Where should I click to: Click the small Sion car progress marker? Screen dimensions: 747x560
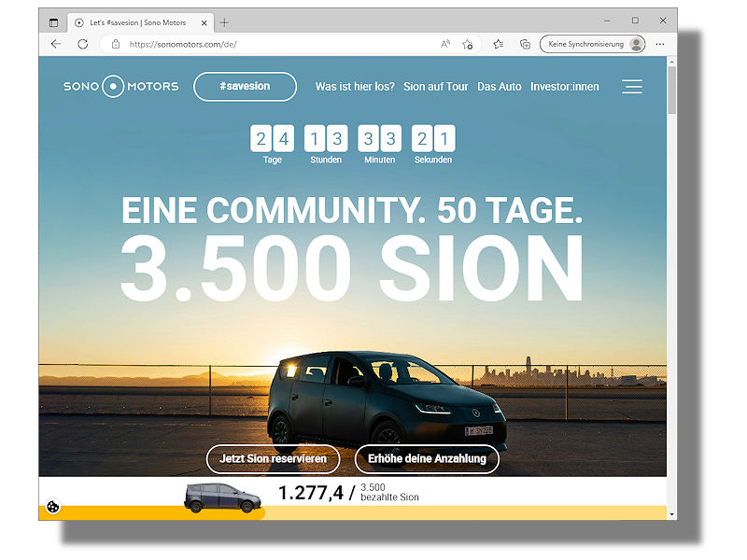[x=222, y=498]
